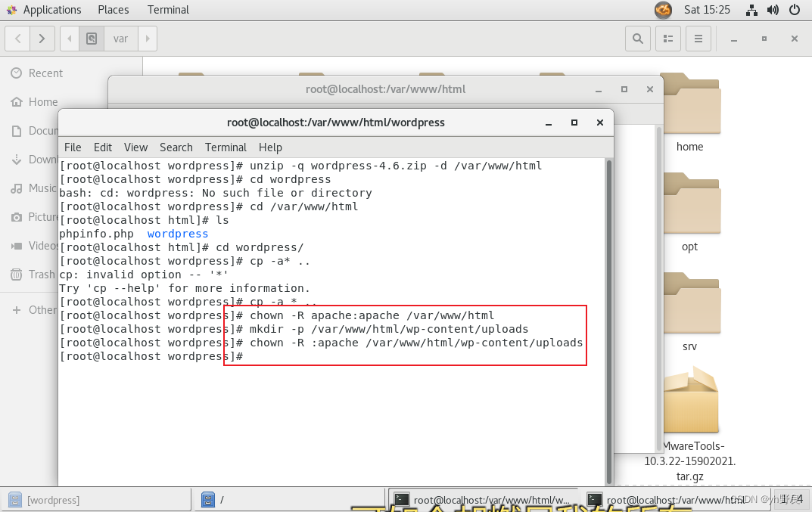Open View menu in wordpress terminal
The height and width of the screenshot is (512, 812).
[x=135, y=147]
